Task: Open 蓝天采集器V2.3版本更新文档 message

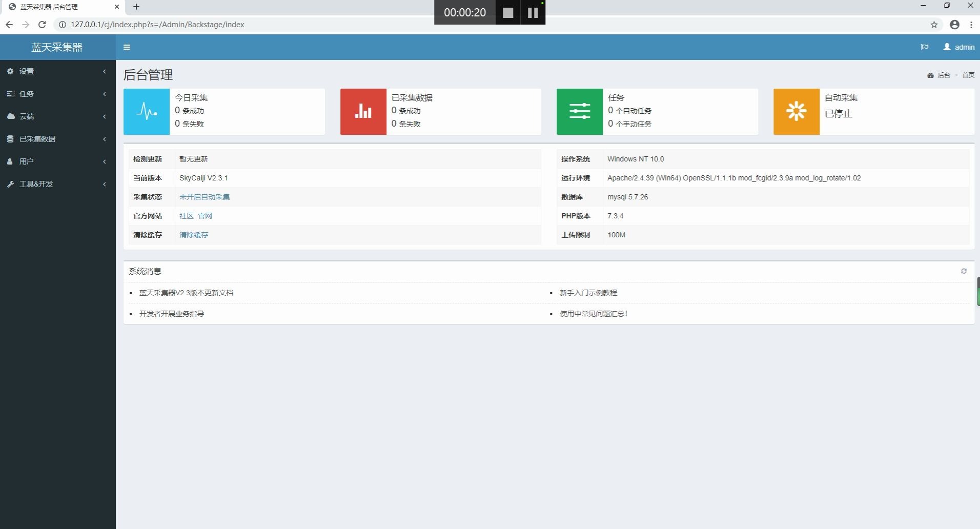Action: [186, 293]
